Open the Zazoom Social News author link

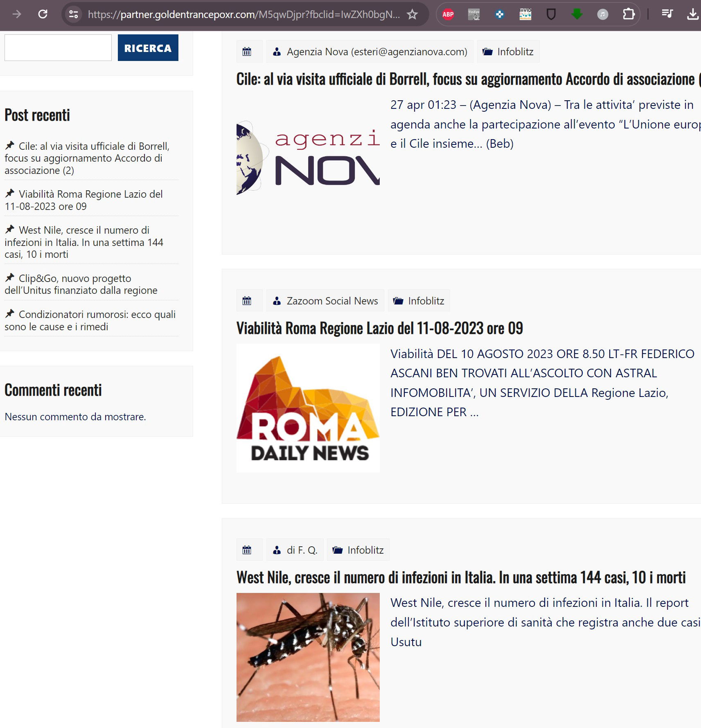(332, 301)
